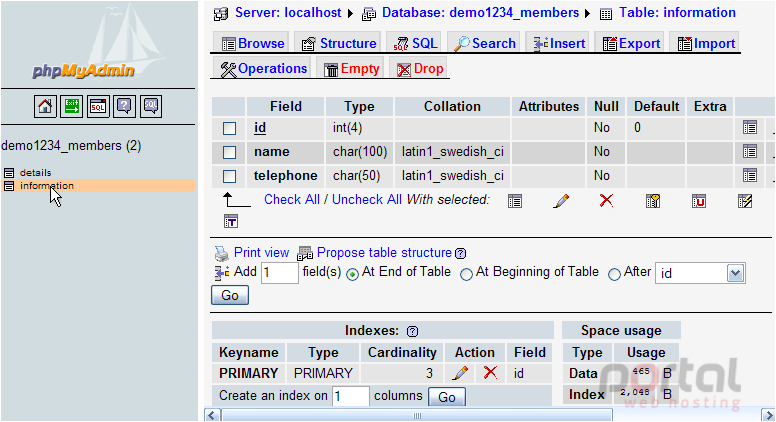Image resolution: width=776 pixels, height=422 pixels.
Task: Open the After field dropdown showing id
Action: [x=700, y=273]
